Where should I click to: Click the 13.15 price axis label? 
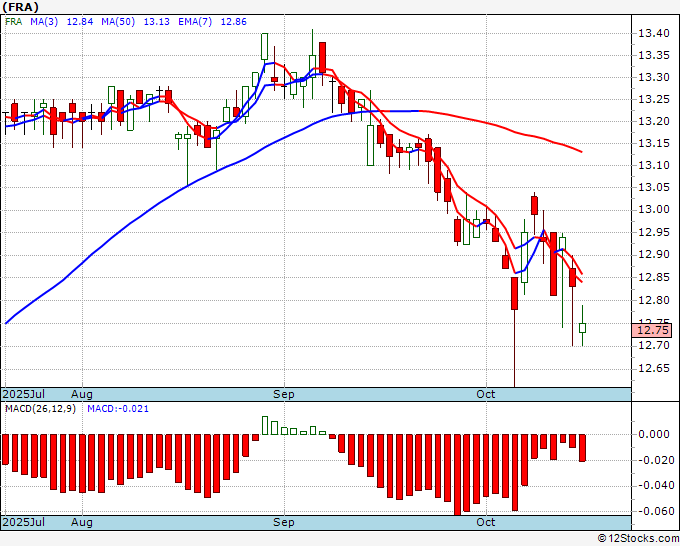654,143
